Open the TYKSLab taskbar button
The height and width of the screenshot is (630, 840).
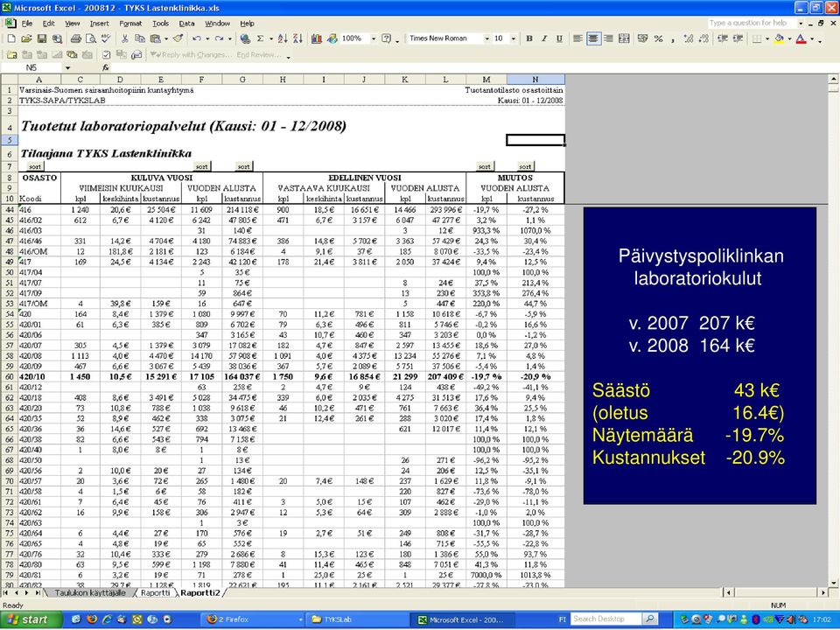(358, 619)
